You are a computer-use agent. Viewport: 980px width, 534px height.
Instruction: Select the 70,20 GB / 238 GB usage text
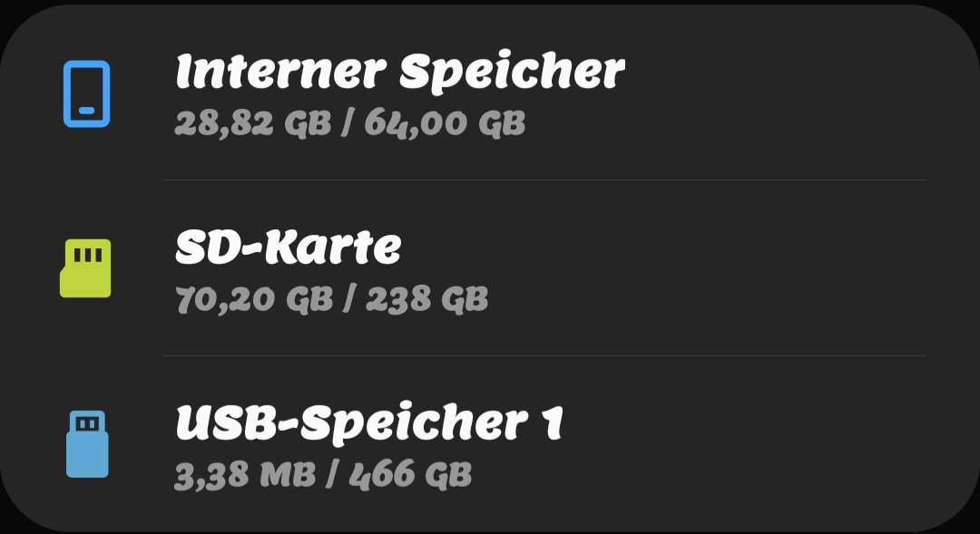point(332,299)
